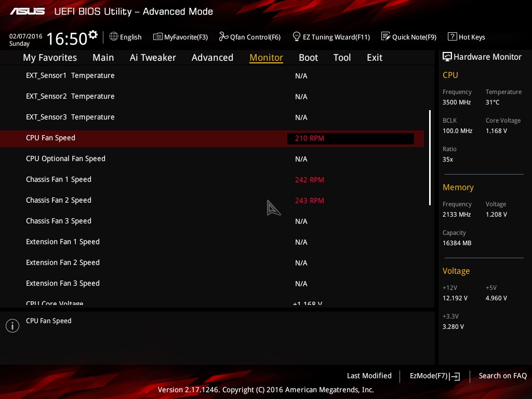
Task: Click the globe language icon
Action: pyautogui.click(x=114, y=36)
